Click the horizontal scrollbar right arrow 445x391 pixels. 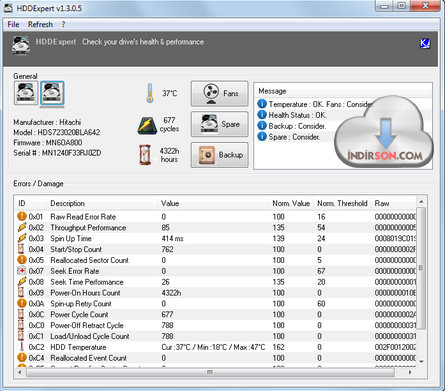[x=410, y=372]
